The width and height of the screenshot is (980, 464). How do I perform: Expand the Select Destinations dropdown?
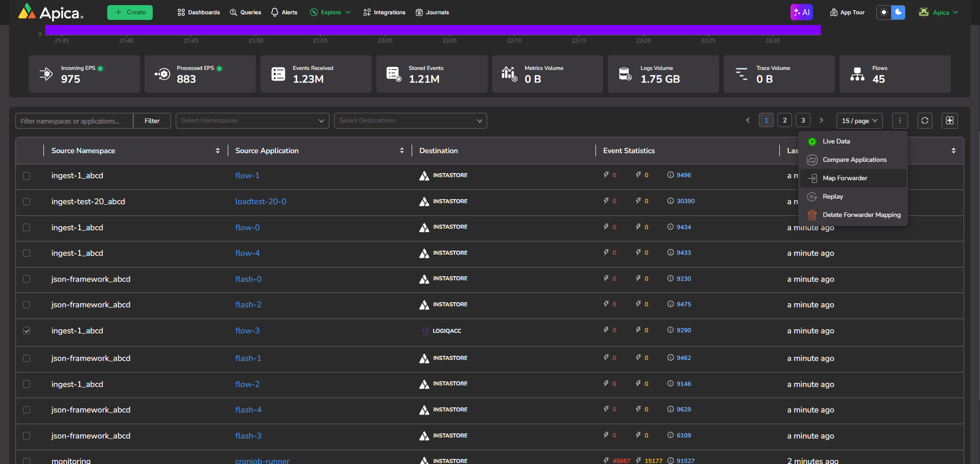(x=410, y=120)
